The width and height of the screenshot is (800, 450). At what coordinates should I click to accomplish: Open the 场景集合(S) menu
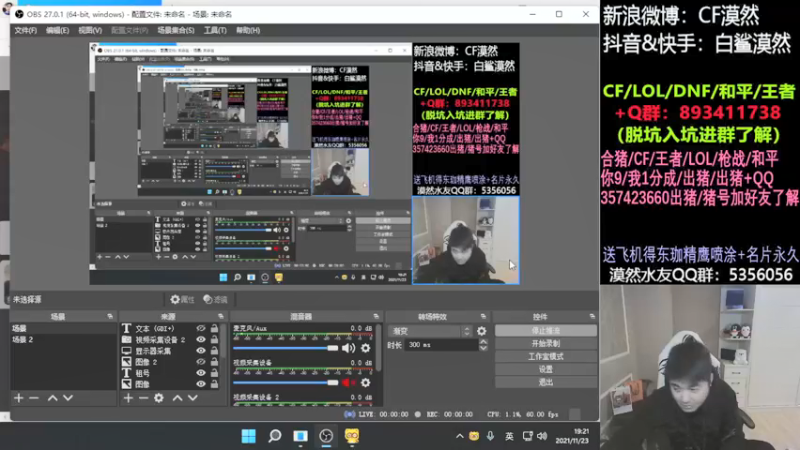click(x=176, y=31)
